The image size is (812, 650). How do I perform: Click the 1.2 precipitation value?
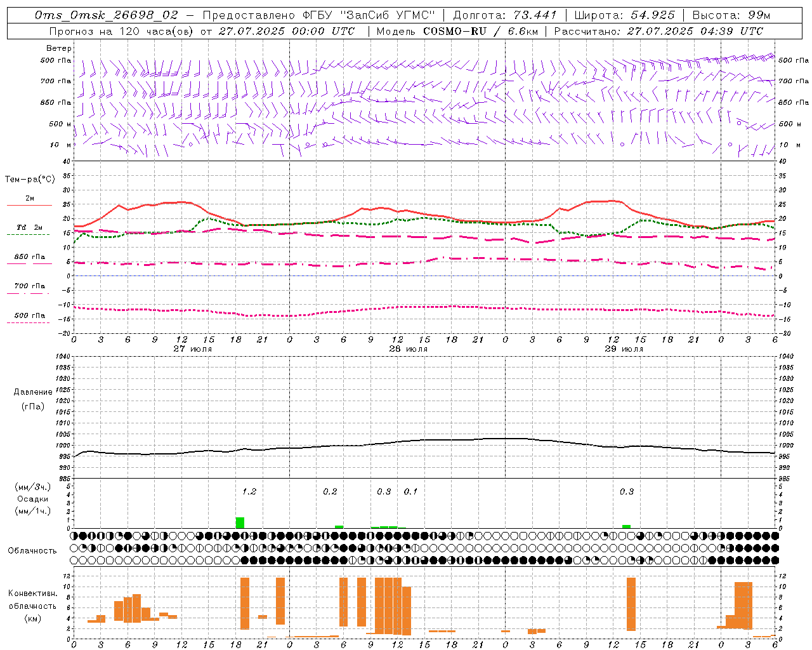pyautogui.click(x=249, y=491)
